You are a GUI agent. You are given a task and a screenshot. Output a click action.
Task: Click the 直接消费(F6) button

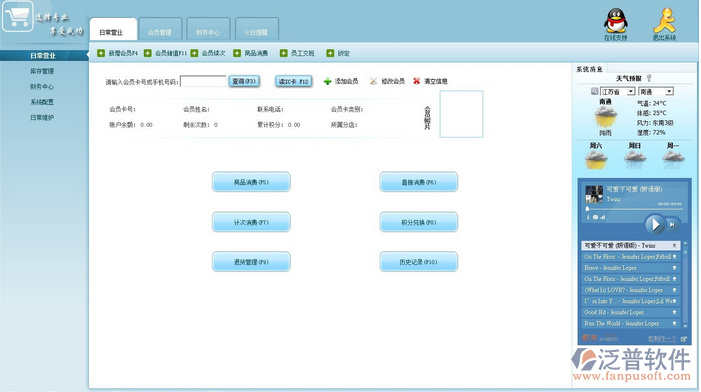pos(418,182)
